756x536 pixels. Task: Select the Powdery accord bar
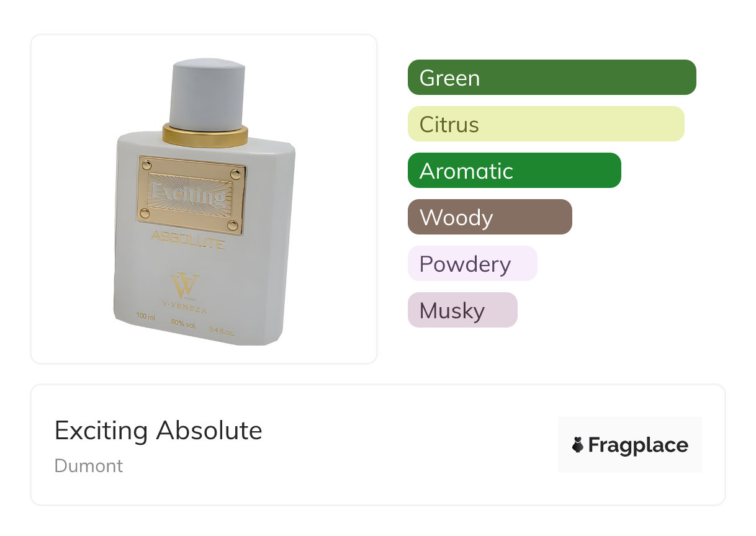pos(472,264)
